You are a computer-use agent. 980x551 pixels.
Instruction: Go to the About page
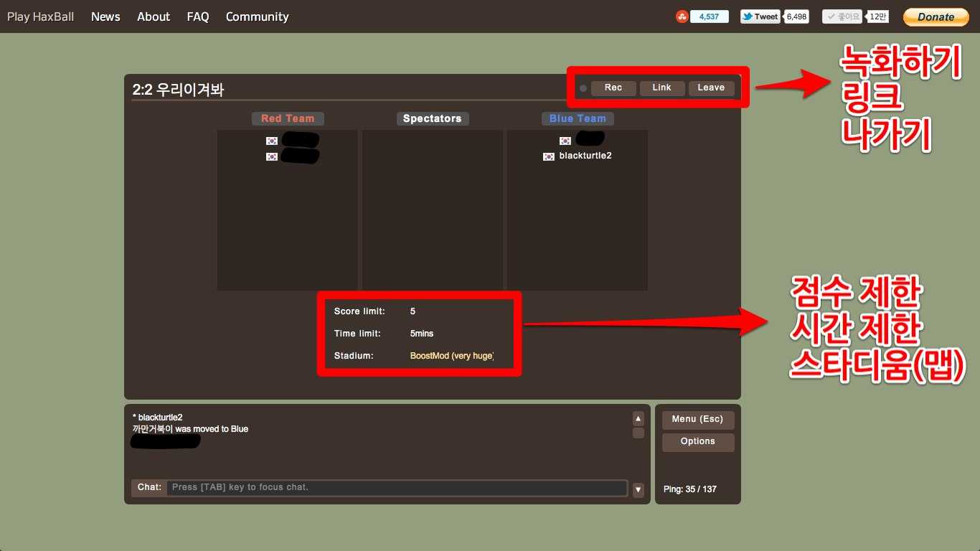tap(154, 17)
